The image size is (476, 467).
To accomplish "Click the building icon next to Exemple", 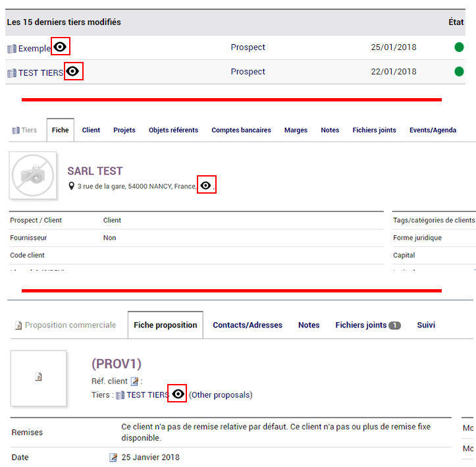I will pos(12,49).
